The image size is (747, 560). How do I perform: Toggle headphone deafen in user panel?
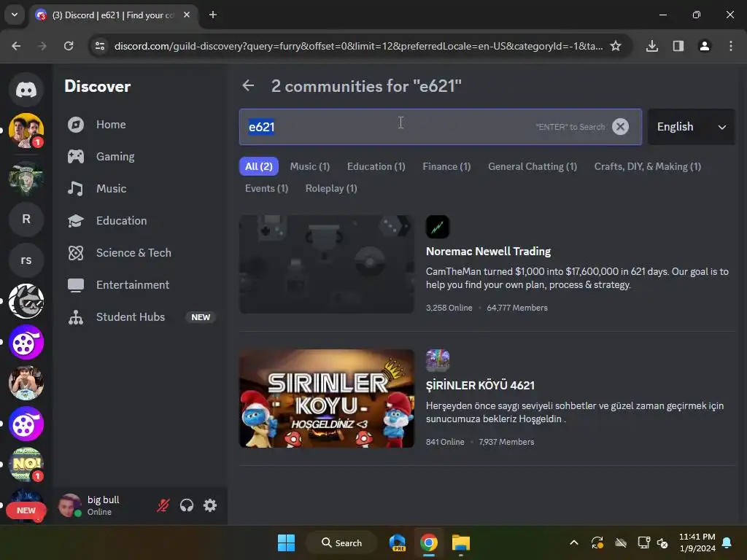click(187, 505)
